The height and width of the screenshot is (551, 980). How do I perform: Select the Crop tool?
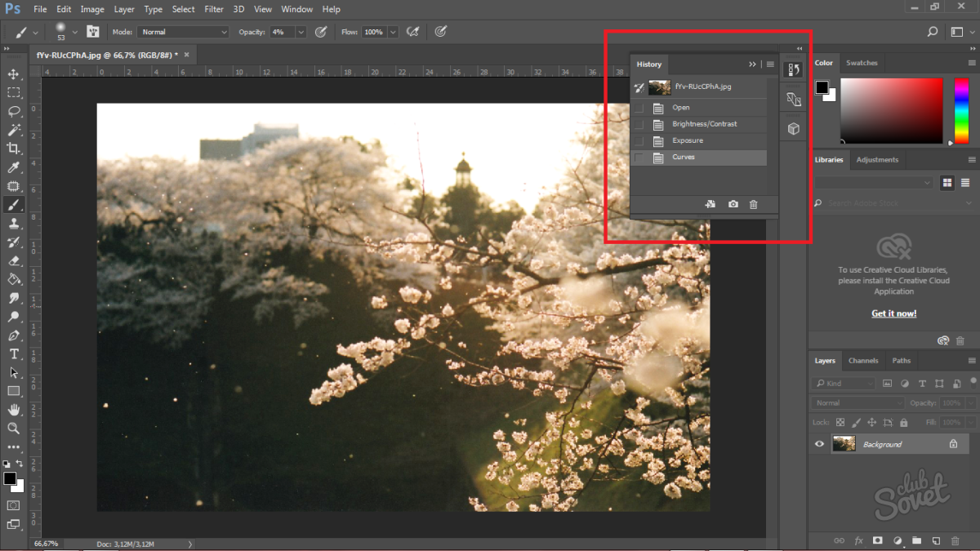pyautogui.click(x=14, y=149)
